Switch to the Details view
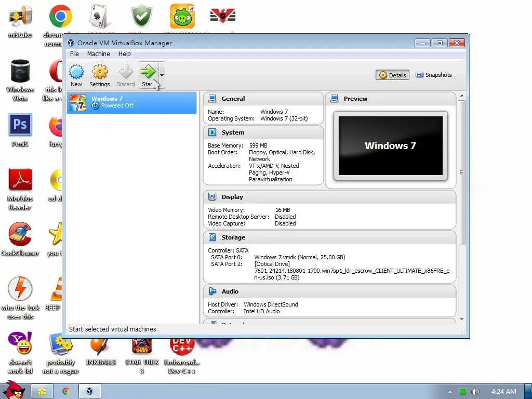Screen dimensions: 532x399 (393, 75)
